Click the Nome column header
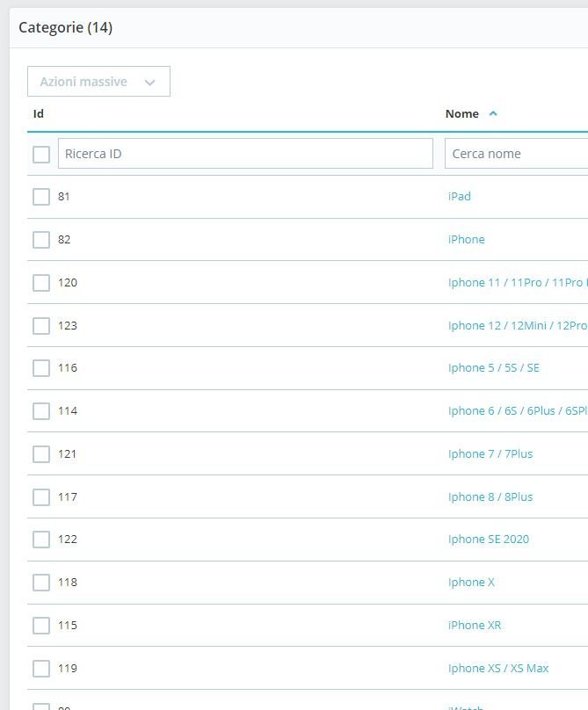Screen dimensions: 588x710 pyautogui.click(x=461, y=113)
